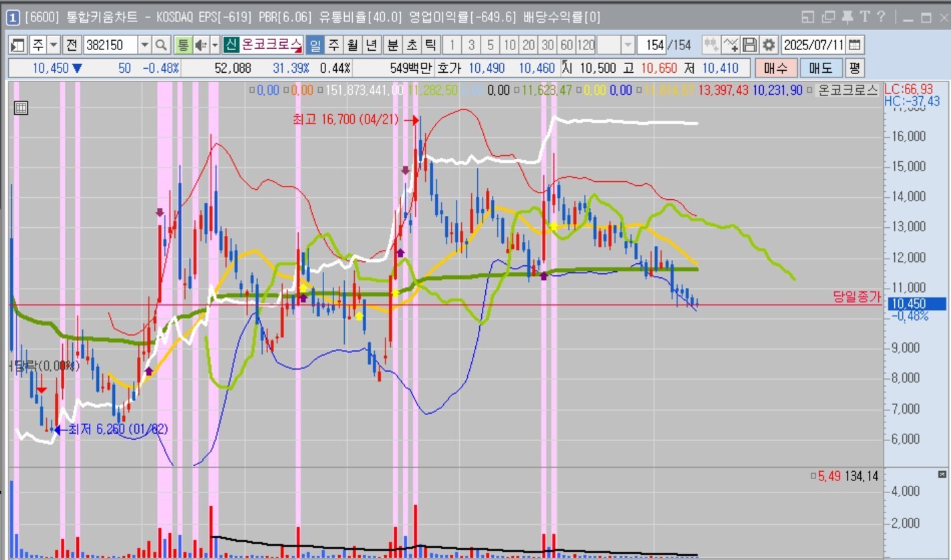Click the stock code input field

pos(110,45)
